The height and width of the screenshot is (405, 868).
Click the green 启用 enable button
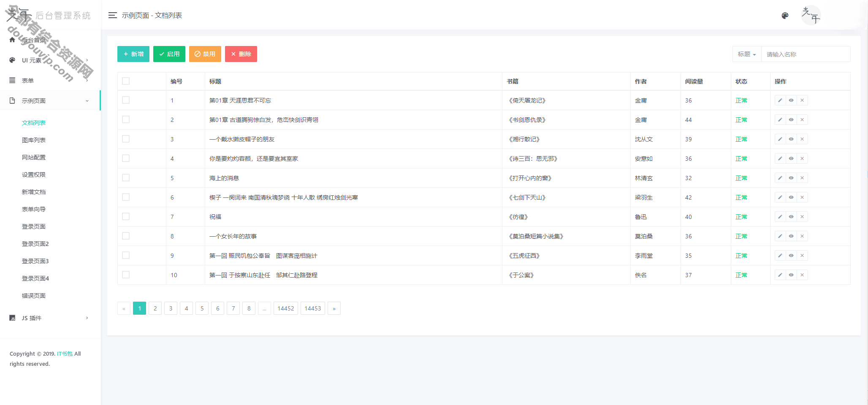tap(169, 54)
